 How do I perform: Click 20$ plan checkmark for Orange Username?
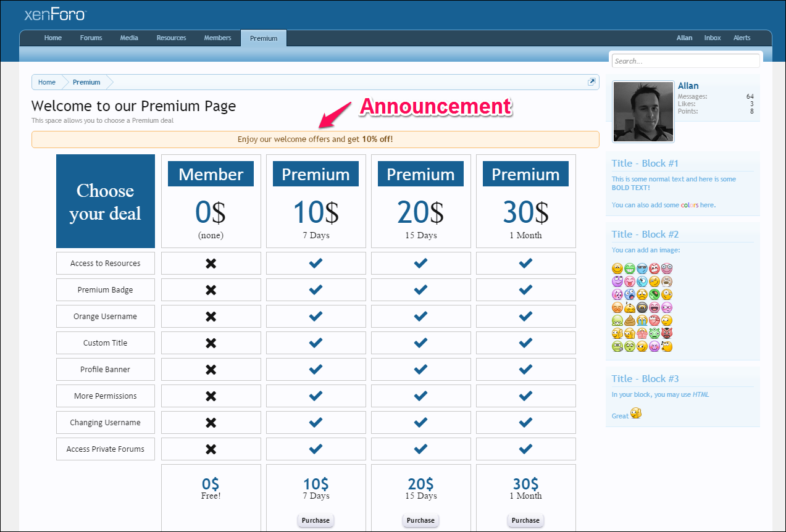click(420, 316)
